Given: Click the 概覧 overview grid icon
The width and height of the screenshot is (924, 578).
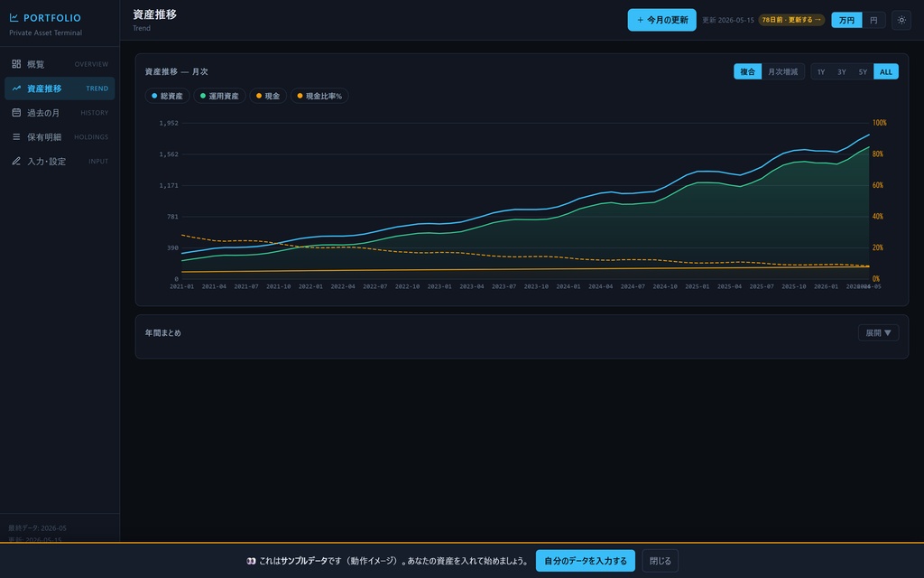Looking at the screenshot, I should click(16, 64).
